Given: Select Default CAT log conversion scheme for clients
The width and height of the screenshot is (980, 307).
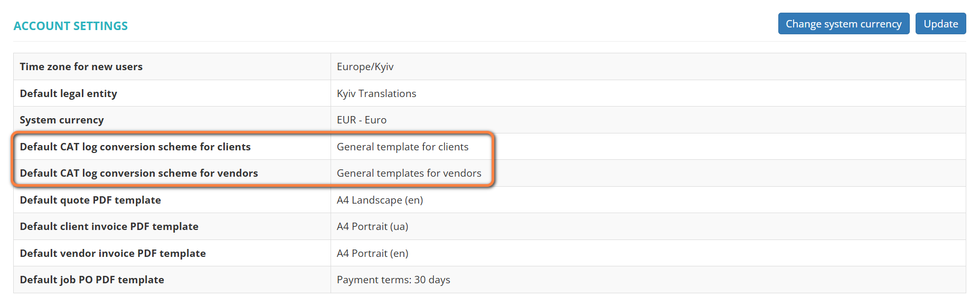Looking at the screenshot, I should [x=135, y=147].
